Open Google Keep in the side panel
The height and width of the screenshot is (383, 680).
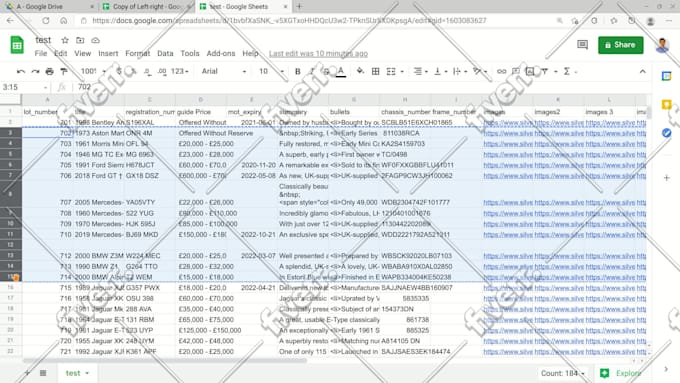[667, 105]
